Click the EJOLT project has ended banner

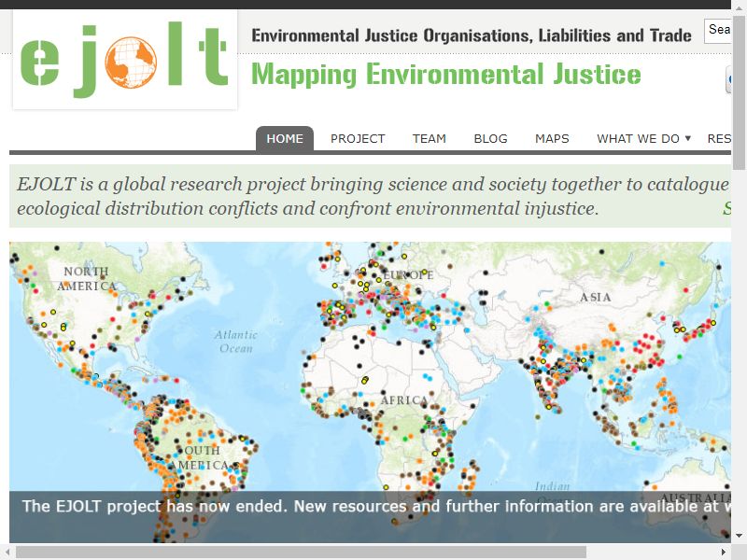370,517
